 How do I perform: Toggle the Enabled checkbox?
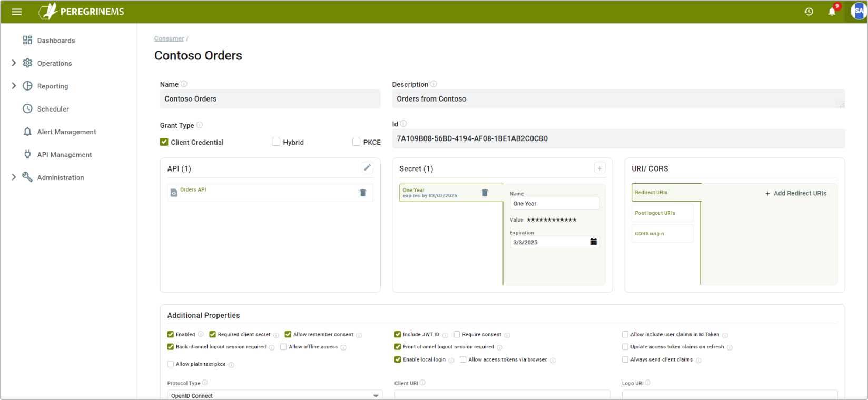171,334
